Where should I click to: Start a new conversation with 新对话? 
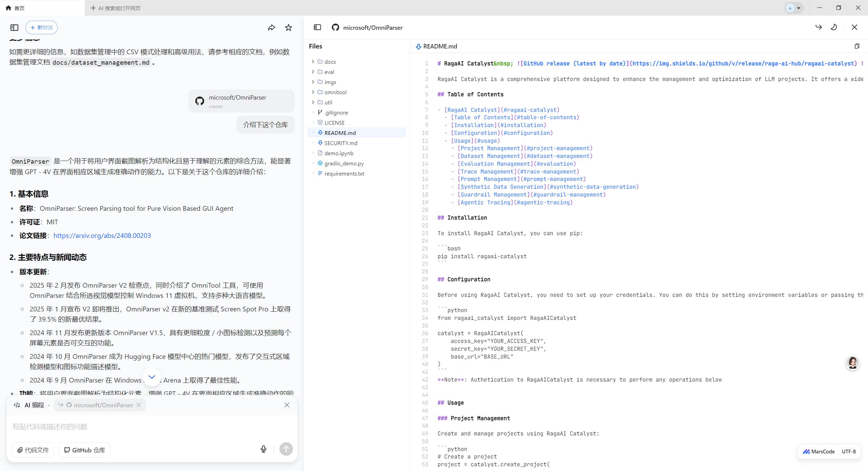pyautogui.click(x=41, y=27)
